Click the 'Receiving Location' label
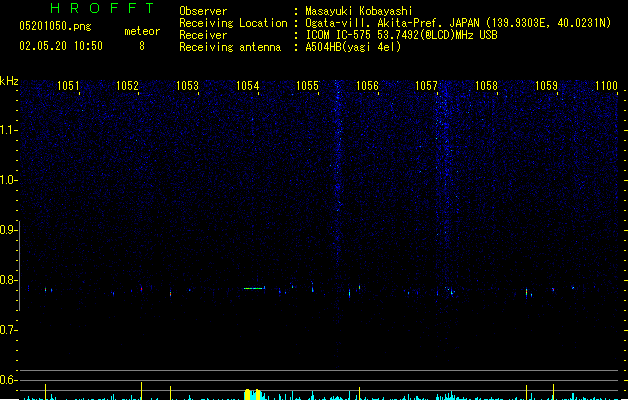The image size is (629, 400). click(233, 23)
